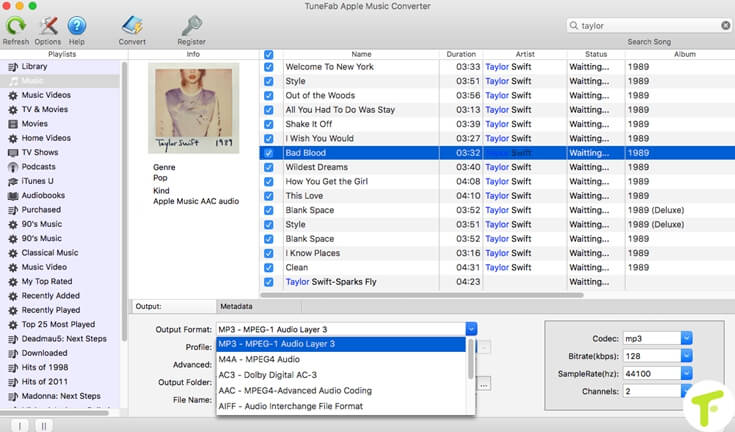
Task: Open the Help toolbar icon
Action: 76,25
